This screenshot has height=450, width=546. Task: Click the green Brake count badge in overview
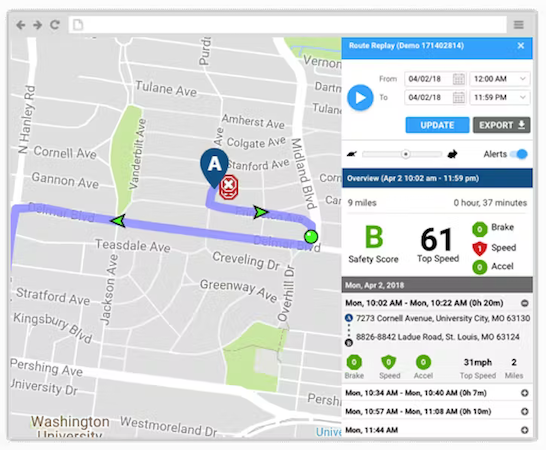click(x=479, y=229)
